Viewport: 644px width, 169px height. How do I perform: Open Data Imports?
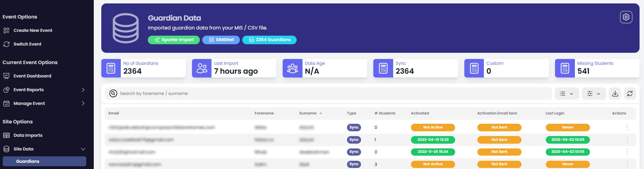(28, 135)
